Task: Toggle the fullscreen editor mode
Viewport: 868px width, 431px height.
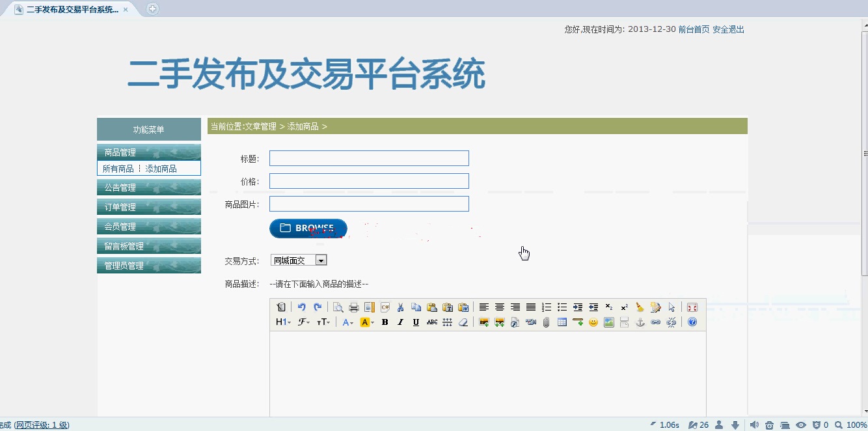Action: [x=692, y=307]
